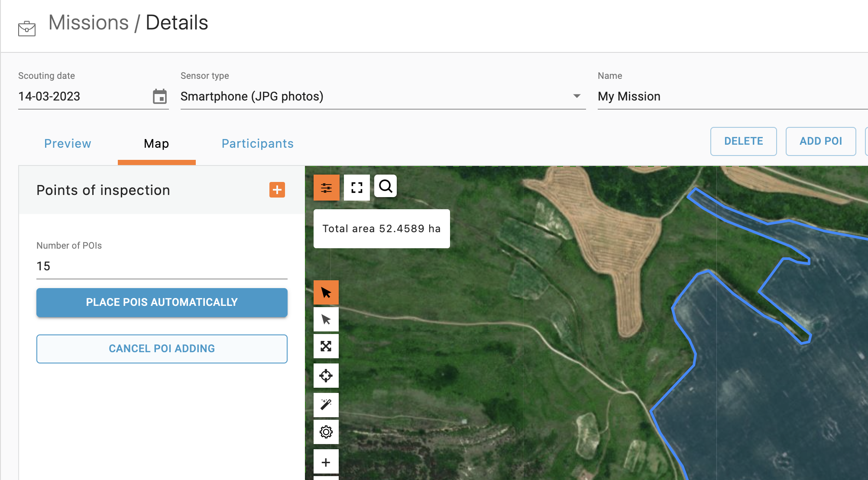Toggle fullscreen map view
The width and height of the screenshot is (868, 480).
click(356, 188)
